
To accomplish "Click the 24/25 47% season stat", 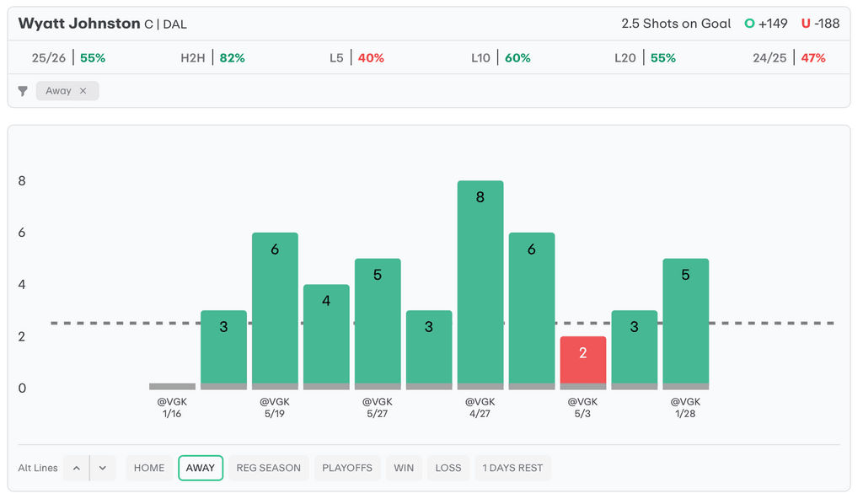I will tap(789, 58).
